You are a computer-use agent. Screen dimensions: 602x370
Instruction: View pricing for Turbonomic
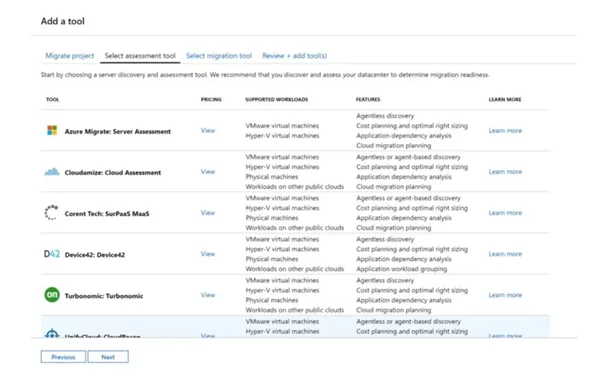coord(208,295)
